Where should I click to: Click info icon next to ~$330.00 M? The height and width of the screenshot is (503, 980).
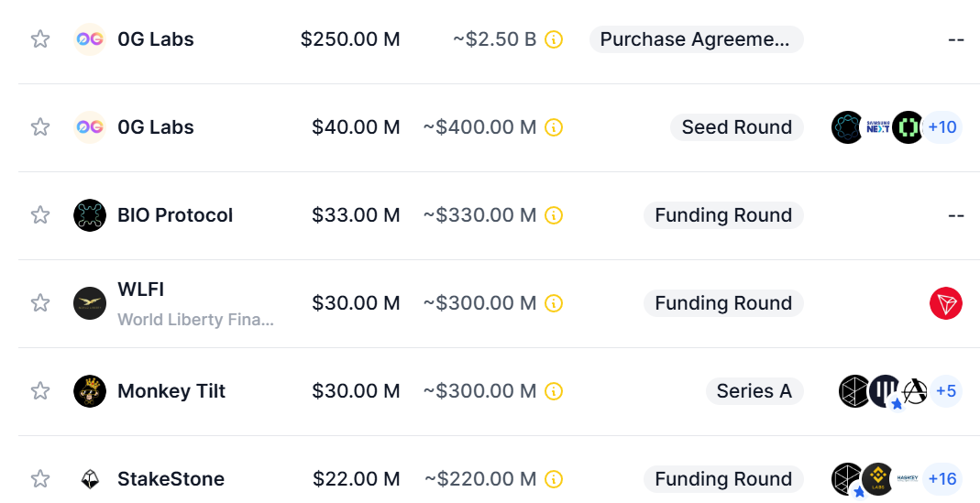click(554, 215)
